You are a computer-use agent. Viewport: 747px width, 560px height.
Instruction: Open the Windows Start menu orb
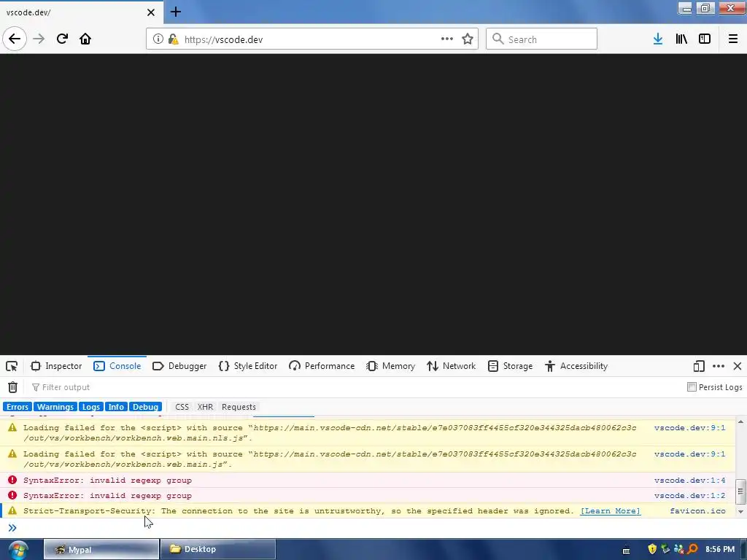pos(18,550)
